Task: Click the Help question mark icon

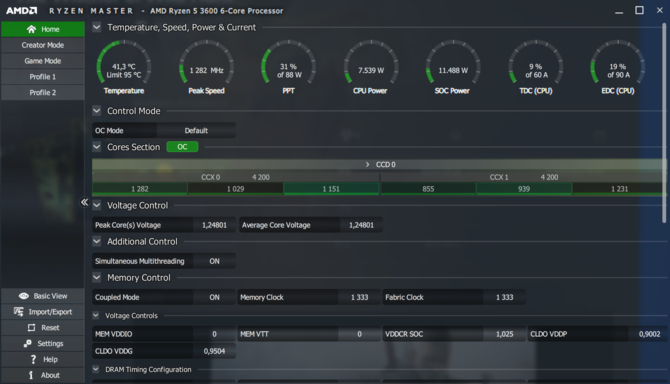Action: point(33,359)
